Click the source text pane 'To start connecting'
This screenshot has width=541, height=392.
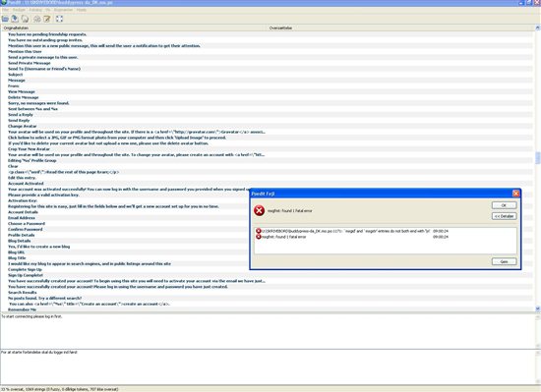pyautogui.click(x=268, y=331)
